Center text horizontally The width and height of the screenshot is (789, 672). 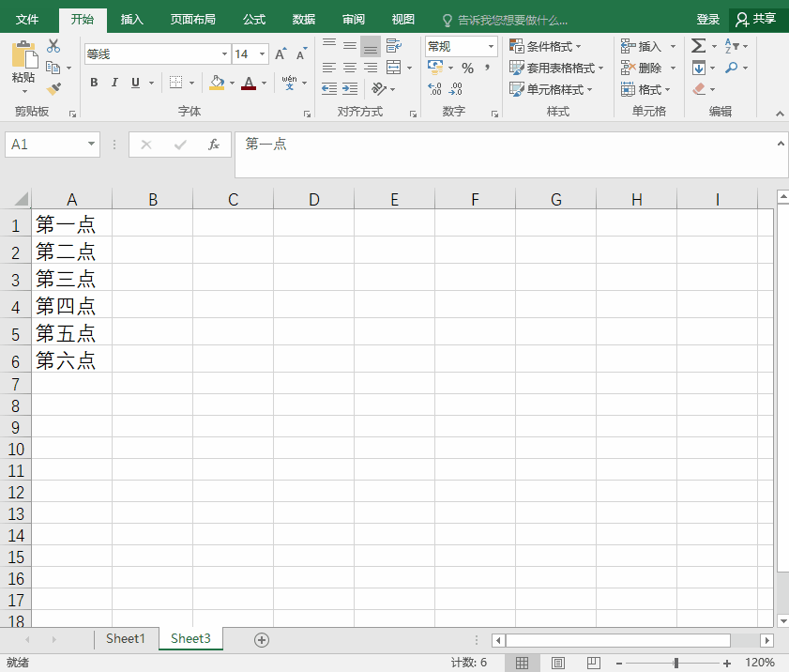tap(350, 68)
